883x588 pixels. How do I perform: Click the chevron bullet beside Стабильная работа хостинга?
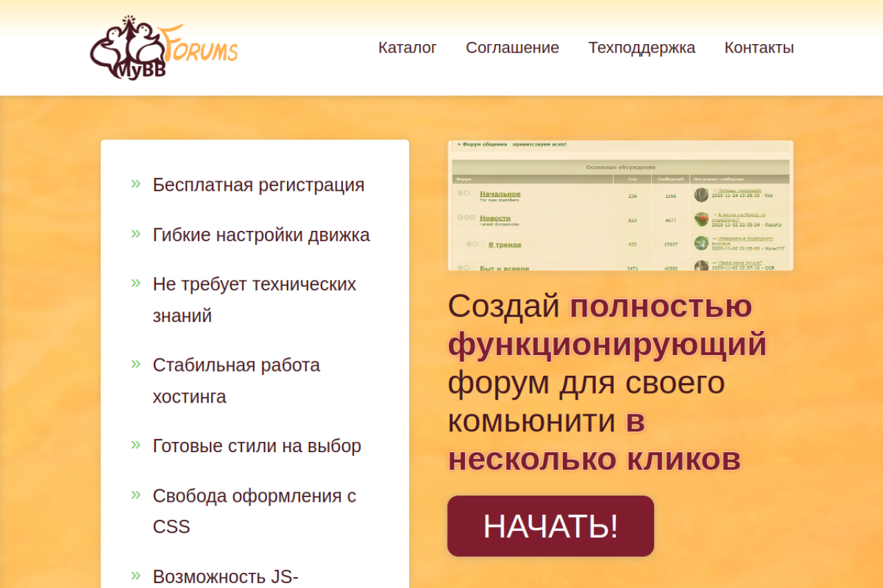pos(136,363)
